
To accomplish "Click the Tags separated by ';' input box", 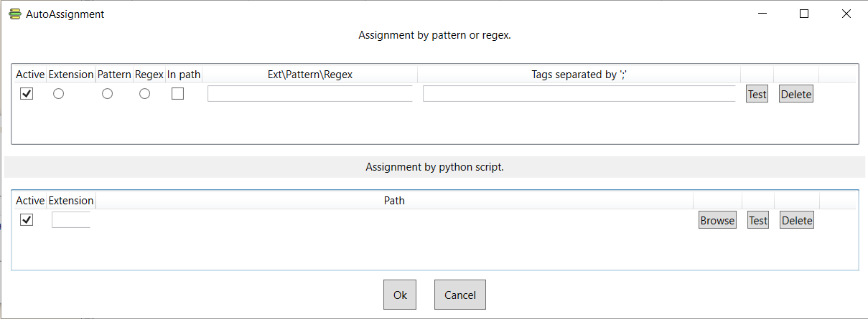I will pos(579,94).
